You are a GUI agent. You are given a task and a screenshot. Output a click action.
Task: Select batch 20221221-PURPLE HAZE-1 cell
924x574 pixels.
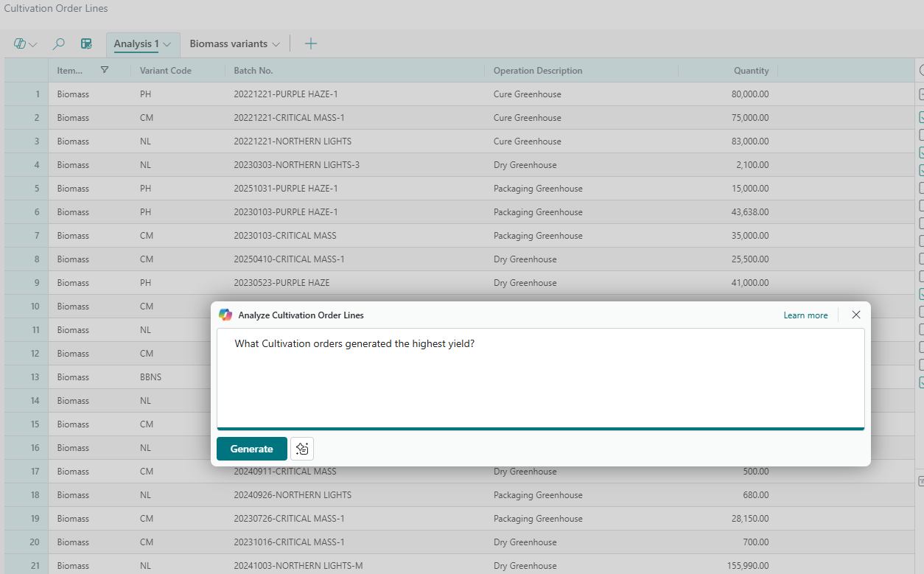click(x=286, y=94)
